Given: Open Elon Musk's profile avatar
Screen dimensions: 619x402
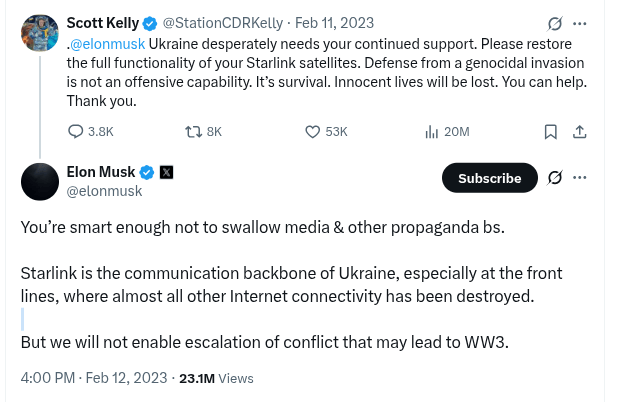Looking at the screenshot, I should [41, 181].
